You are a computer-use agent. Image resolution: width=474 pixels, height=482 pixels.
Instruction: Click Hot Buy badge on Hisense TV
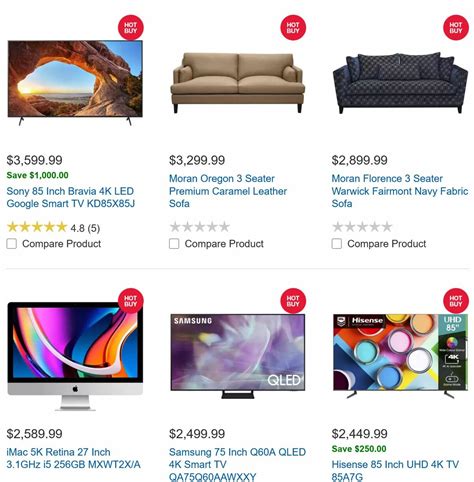point(456,301)
